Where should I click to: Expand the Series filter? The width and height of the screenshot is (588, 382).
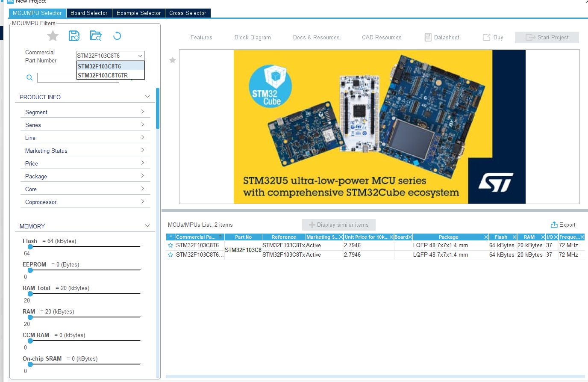pos(143,124)
